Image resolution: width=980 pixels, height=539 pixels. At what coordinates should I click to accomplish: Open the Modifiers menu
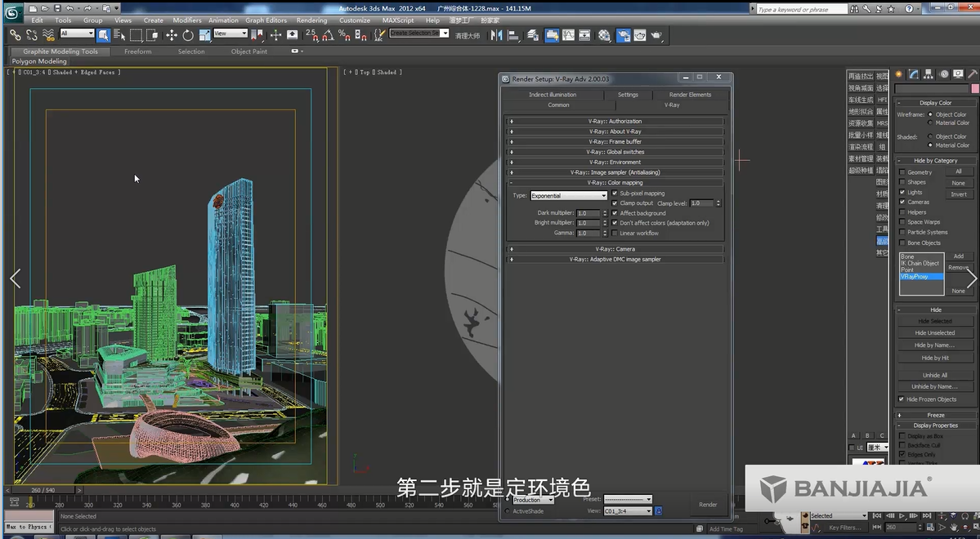[187, 20]
